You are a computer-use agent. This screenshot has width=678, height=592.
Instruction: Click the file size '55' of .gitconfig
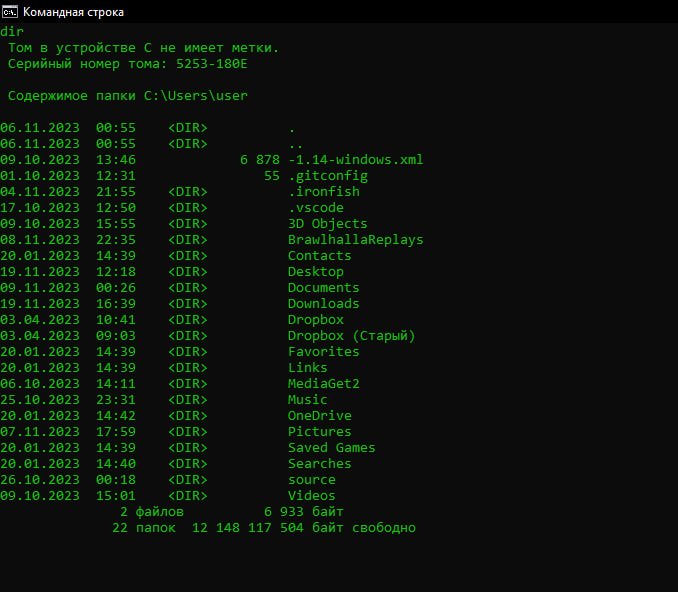pyautogui.click(x=272, y=176)
